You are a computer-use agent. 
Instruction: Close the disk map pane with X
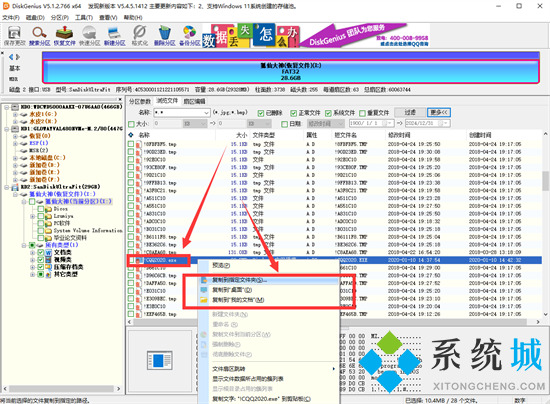[3, 53]
